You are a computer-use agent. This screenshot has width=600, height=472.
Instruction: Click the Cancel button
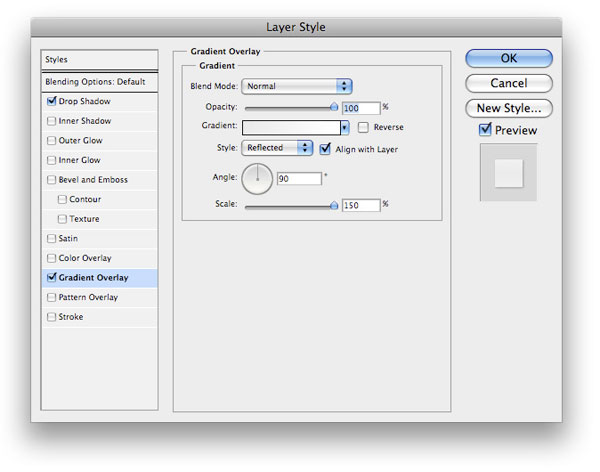pyautogui.click(x=509, y=83)
